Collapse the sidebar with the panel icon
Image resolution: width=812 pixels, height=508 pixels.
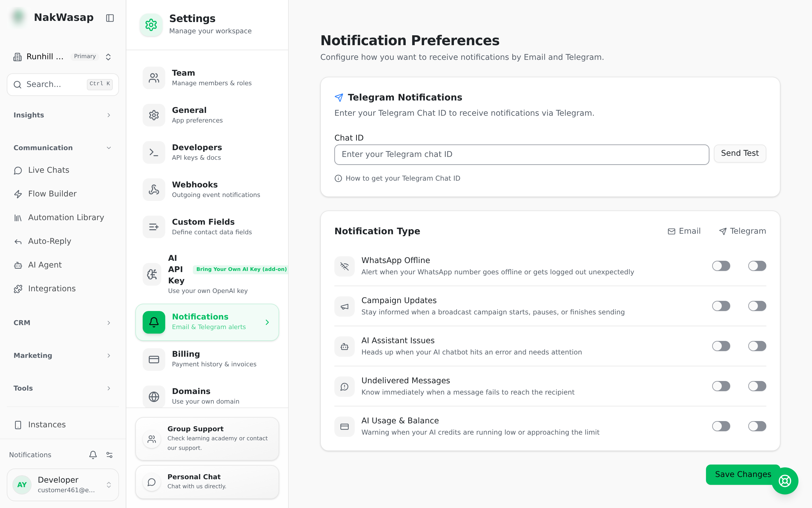(110, 18)
